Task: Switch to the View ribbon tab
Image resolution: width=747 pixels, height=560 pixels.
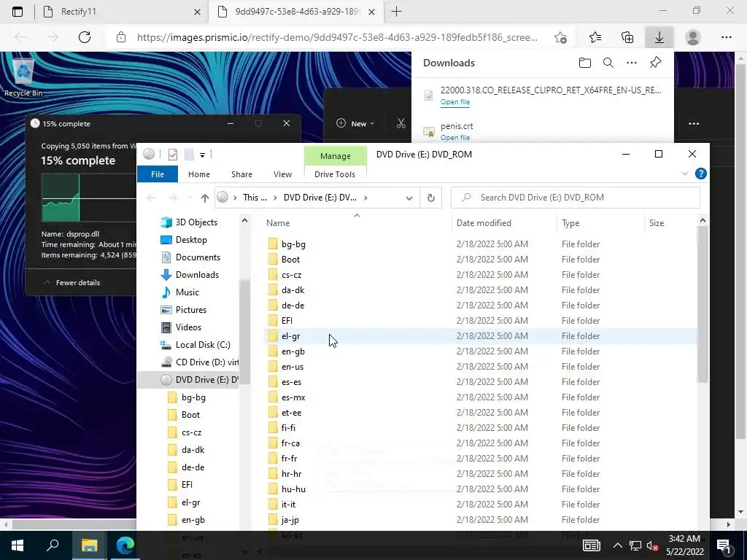Action: (x=282, y=174)
